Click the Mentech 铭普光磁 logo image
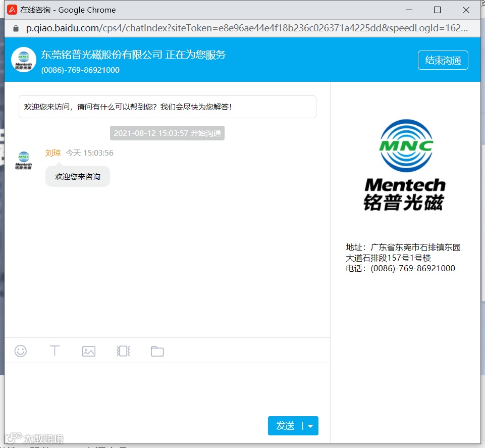The width and height of the screenshot is (485, 448). click(x=405, y=165)
